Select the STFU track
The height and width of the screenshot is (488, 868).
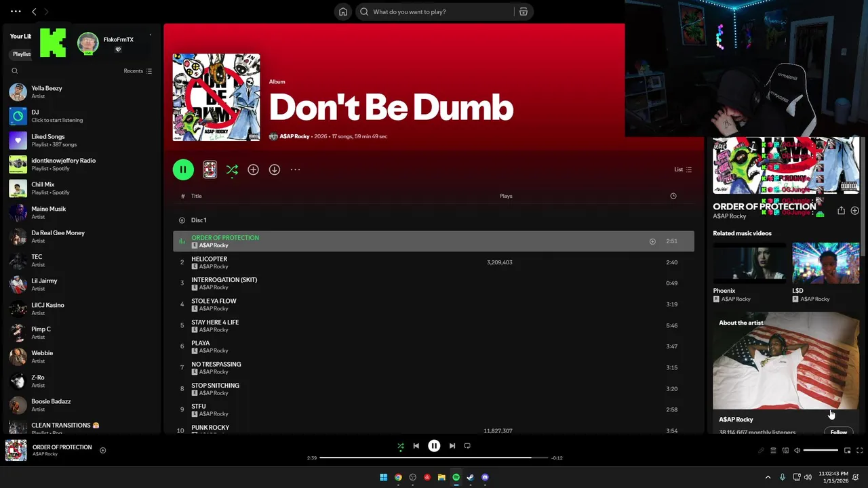[433, 409]
